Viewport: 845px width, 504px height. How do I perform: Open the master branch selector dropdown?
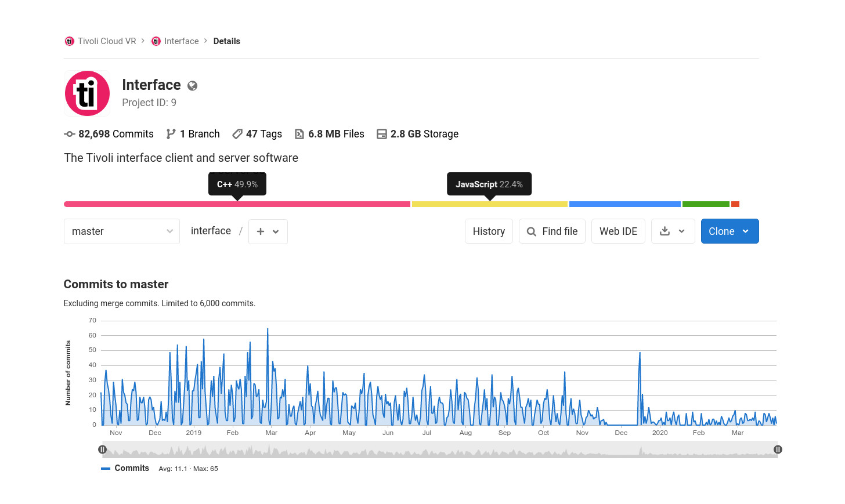[122, 231]
